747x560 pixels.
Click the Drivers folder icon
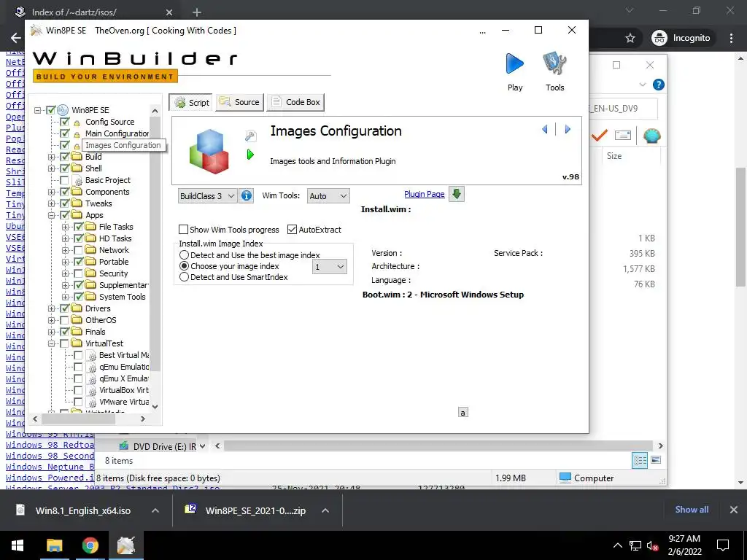[77, 308]
